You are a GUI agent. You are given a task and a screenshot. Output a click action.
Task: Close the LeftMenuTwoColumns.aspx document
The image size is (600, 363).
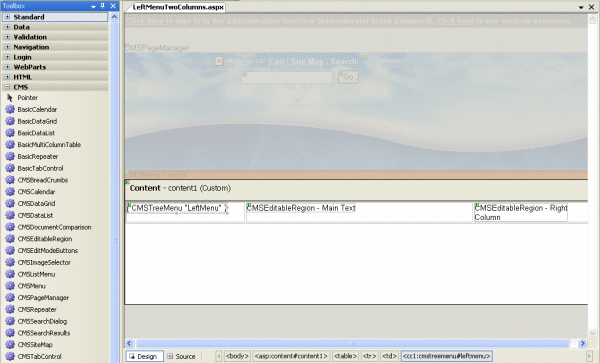[592, 7]
